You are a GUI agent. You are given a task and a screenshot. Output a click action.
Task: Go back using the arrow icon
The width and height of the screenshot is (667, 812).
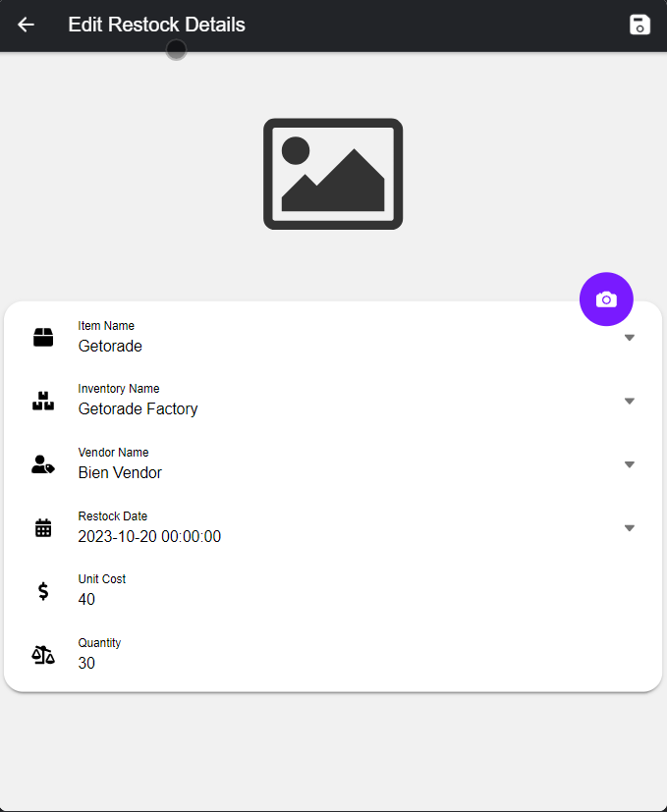click(x=27, y=25)
